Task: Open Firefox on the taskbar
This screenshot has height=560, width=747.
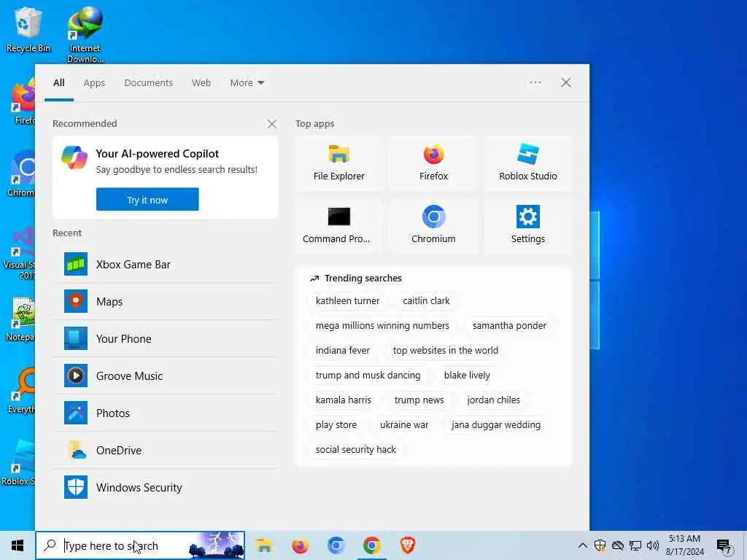Action: pos(300,545)
